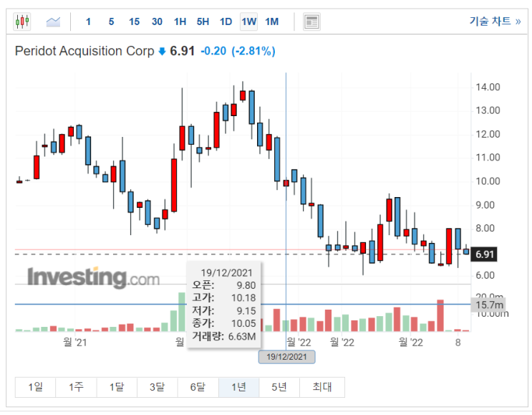Switch to the area chart icon
This screenshot has width=532, height=415.
click(x=53, y=22)
